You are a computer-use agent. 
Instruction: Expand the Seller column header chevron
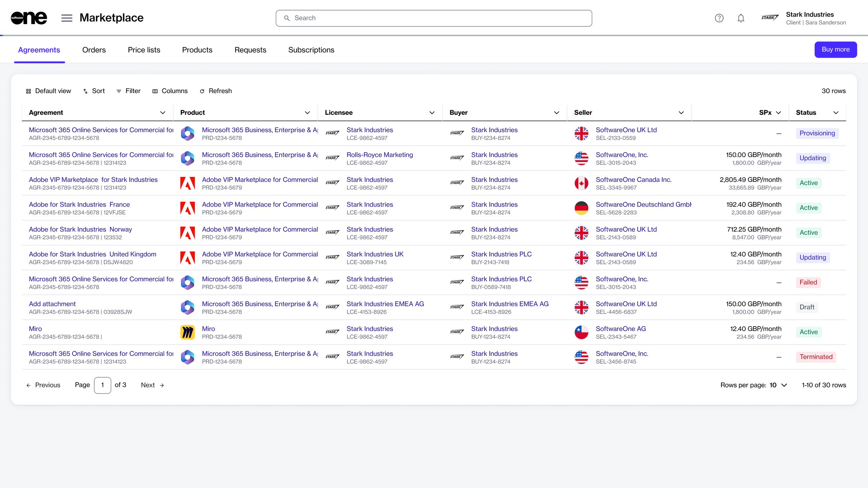pos(681,113)
